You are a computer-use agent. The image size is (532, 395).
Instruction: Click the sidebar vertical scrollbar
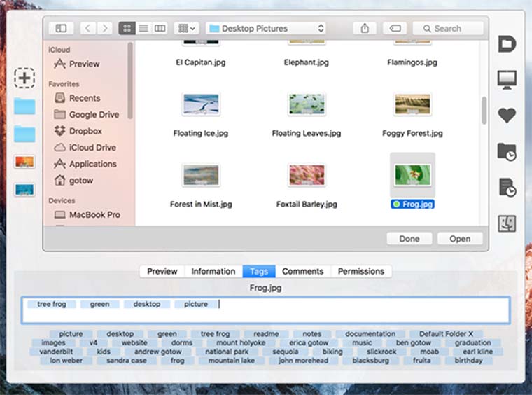click(130, 81)
